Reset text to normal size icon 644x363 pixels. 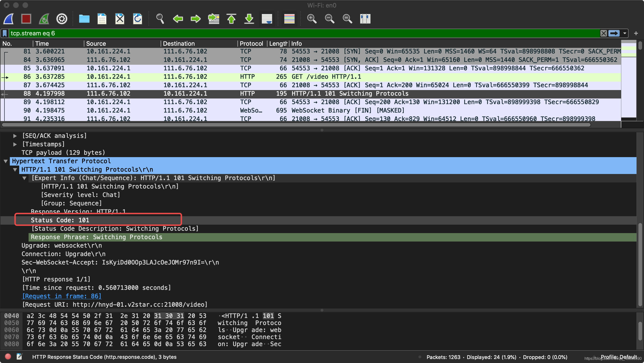click(348, 19)
